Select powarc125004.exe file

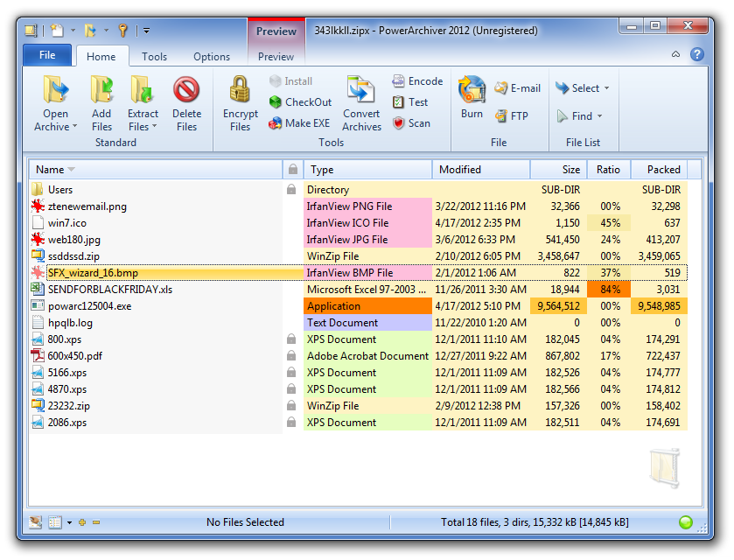pos(358,305)
